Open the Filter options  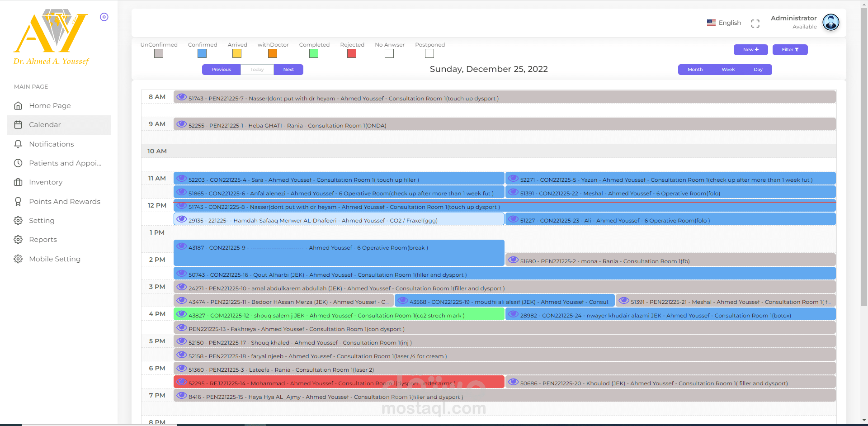[790, 50]
